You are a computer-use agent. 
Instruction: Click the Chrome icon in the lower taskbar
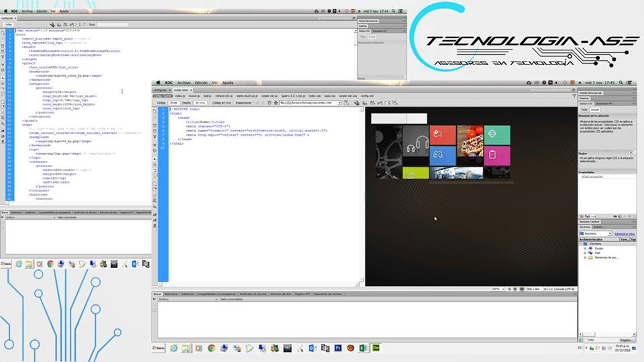click(x=211, y=348)
